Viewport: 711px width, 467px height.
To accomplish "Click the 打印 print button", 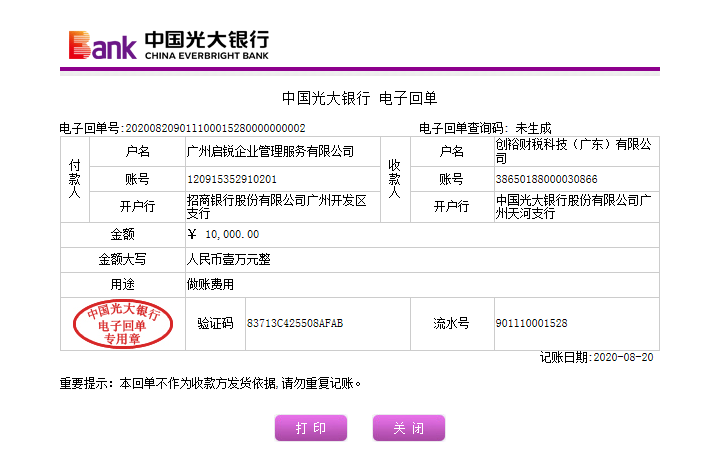I will pyautogui.click(x=311, y=428).
